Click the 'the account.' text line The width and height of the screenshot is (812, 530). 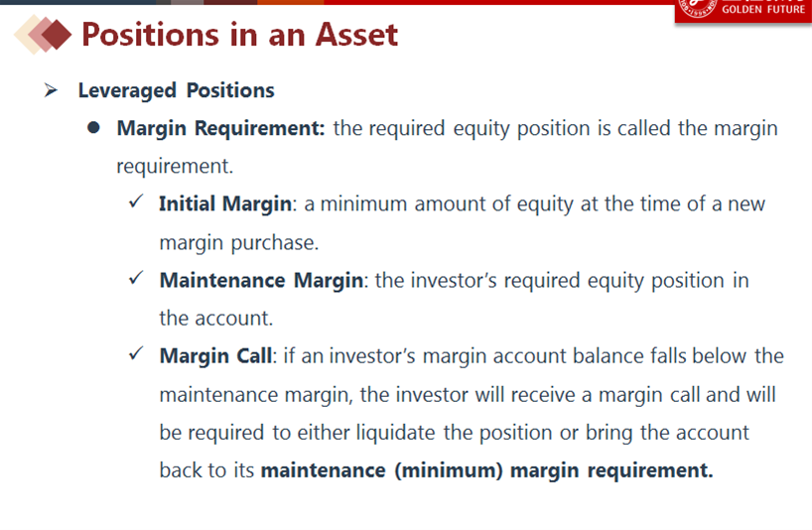click(x=215, y=319)
